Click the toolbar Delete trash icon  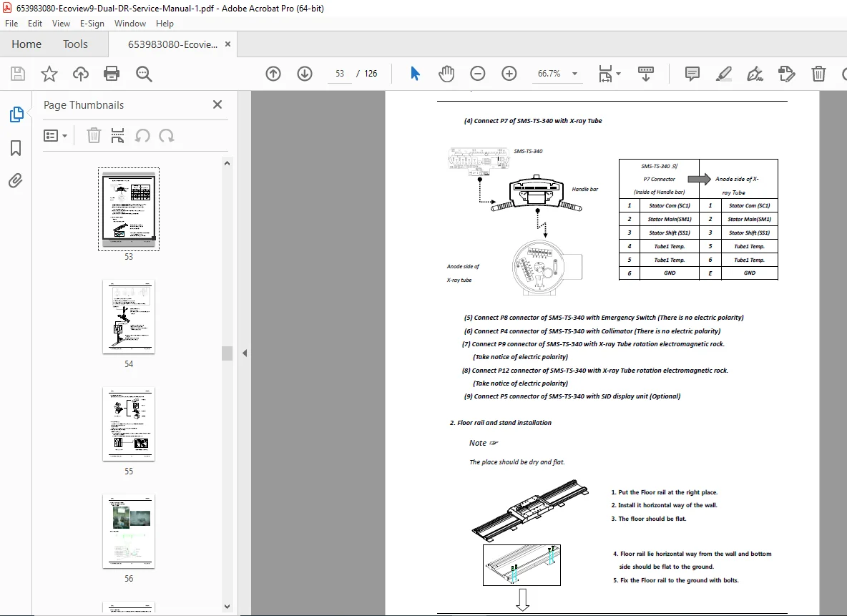coord(818,74)
